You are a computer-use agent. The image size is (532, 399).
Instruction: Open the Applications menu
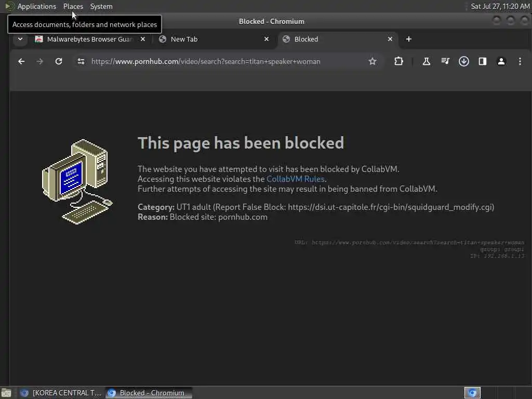[x=37, y=6]
